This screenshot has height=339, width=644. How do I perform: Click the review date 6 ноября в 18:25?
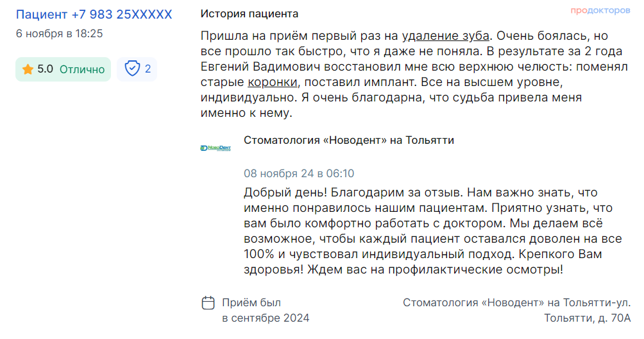59,33
